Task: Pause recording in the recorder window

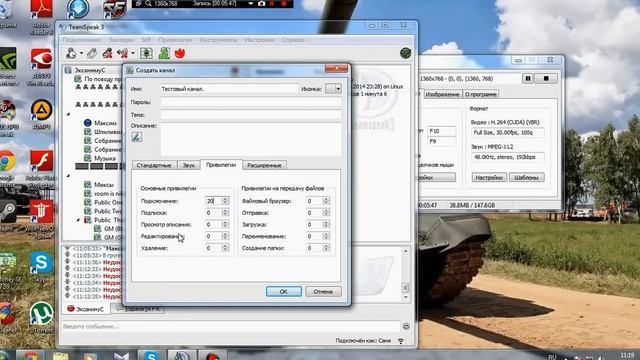Action: (x=528, y=78)
